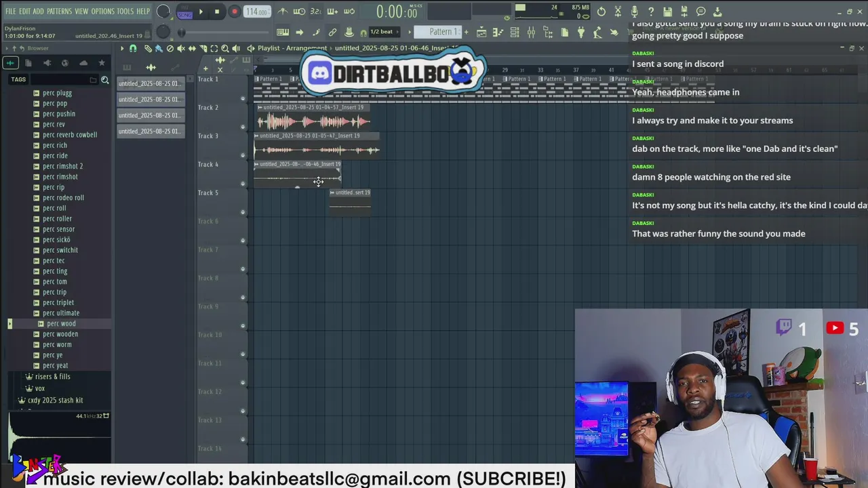Viewport: 868px width, 488px height.
Task: Click the audio editor scissors icon
Action: pyautogui.click(x=618, y=12)
